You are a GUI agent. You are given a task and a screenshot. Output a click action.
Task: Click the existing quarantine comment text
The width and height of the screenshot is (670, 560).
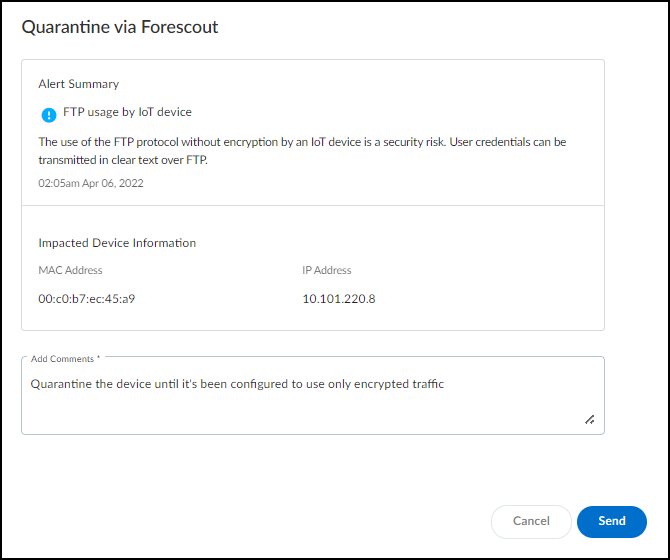[237, 383]
